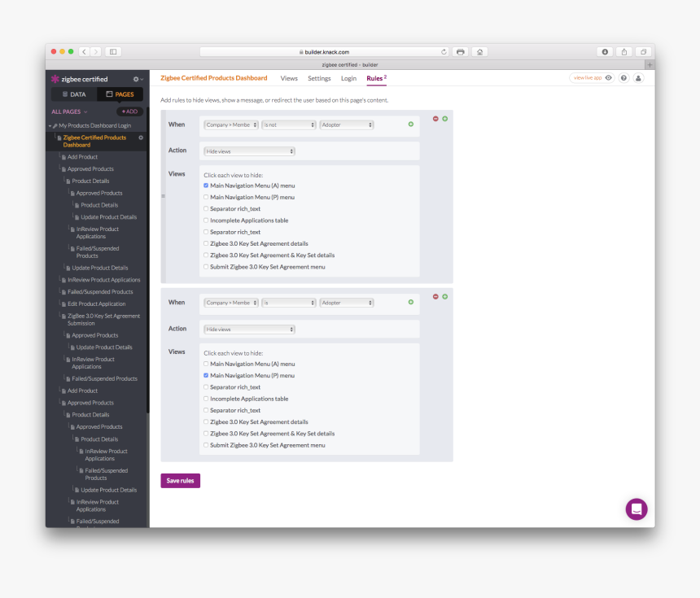Open the 'is not' operator dropdown
This screenshot has width=700, height=598.
click(x=289, y=125)
